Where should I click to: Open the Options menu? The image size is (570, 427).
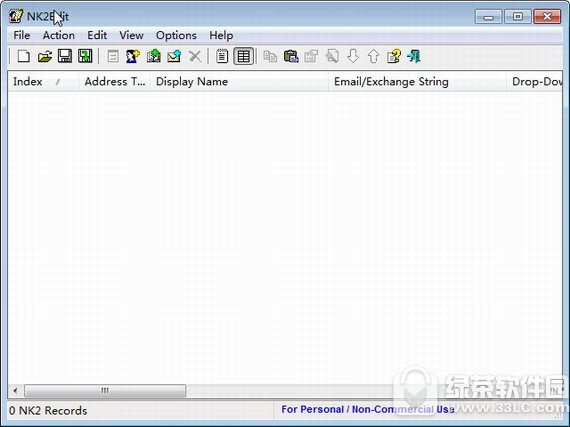[x=176, y=35]
